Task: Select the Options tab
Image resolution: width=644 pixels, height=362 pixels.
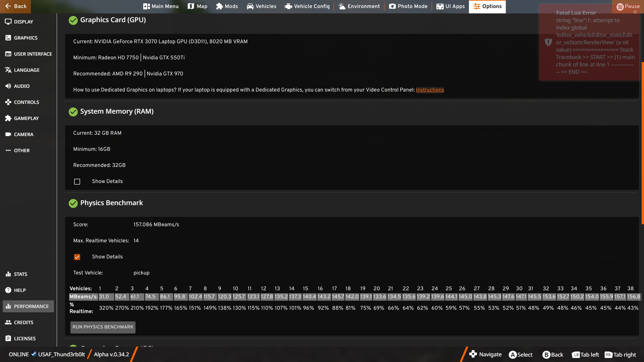Action: 487,6
